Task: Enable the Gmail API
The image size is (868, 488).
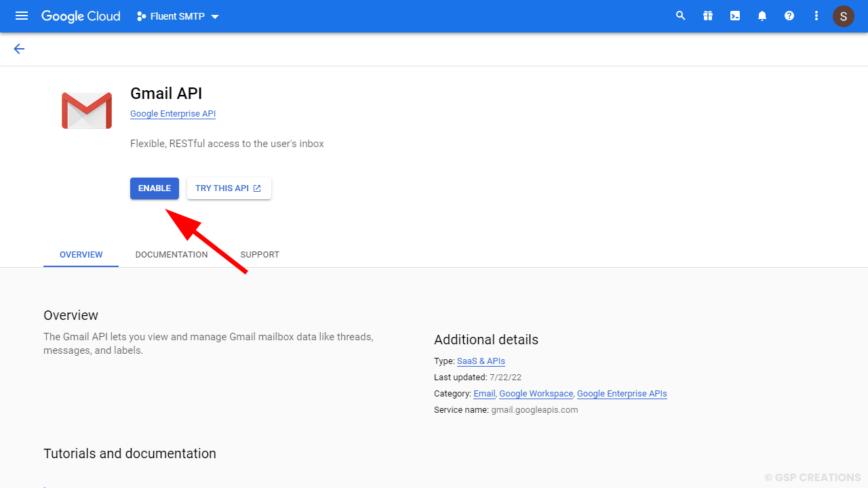Action: [154, 188]
